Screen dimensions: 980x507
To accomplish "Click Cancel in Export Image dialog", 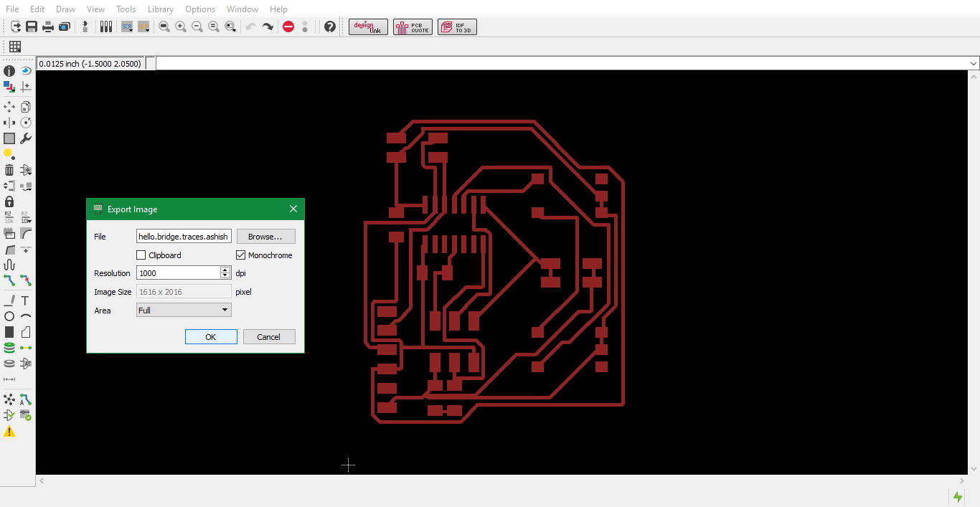I will 269,337.
